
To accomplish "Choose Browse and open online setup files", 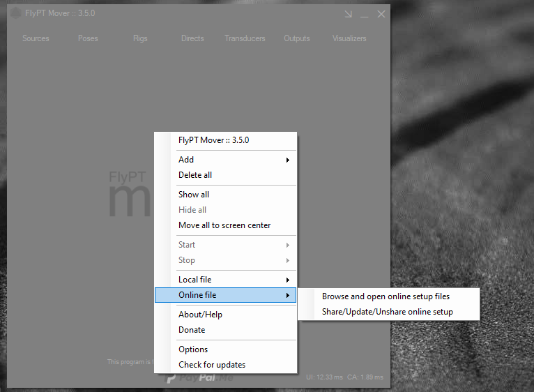I will coord(386,296).
